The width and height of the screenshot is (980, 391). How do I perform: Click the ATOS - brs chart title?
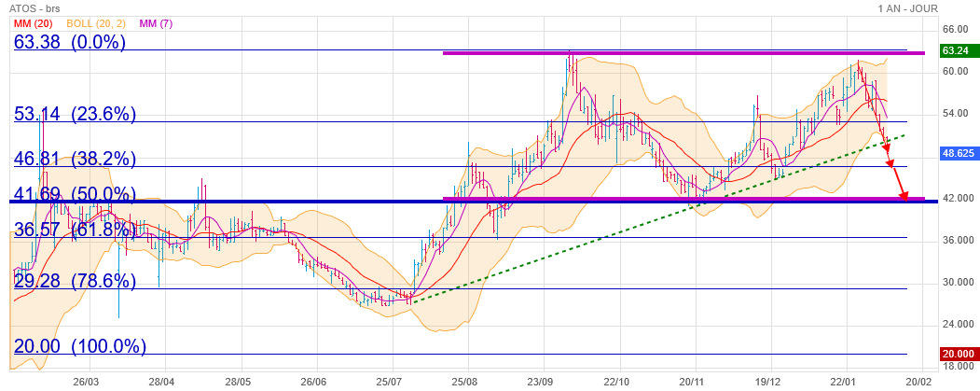pos(36,8)
